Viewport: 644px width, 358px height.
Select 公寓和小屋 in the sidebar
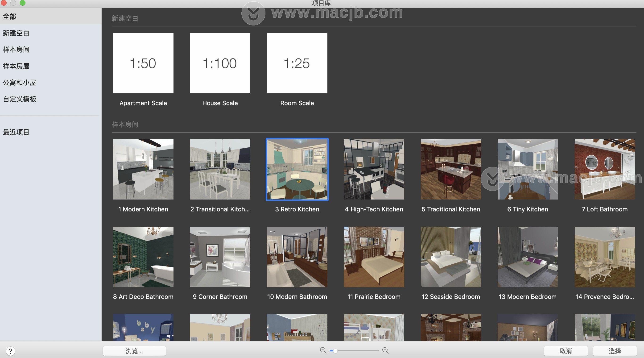point(19,82)
